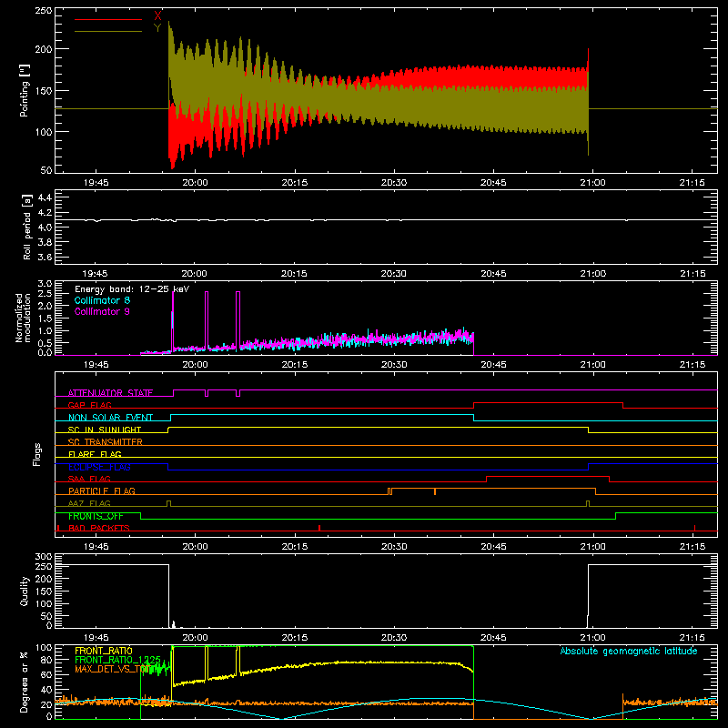The image size is (728, 728).
Task: Click the PARTICLE_FLAG label
Action: 102,490
